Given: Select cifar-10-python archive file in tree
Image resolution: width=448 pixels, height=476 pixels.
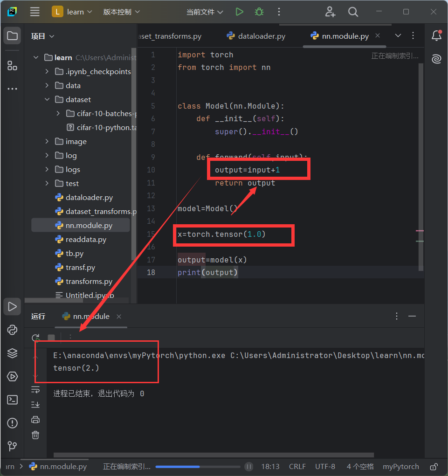Looking at the screenshot, I should pyautogui.click(x=102, y=127).
